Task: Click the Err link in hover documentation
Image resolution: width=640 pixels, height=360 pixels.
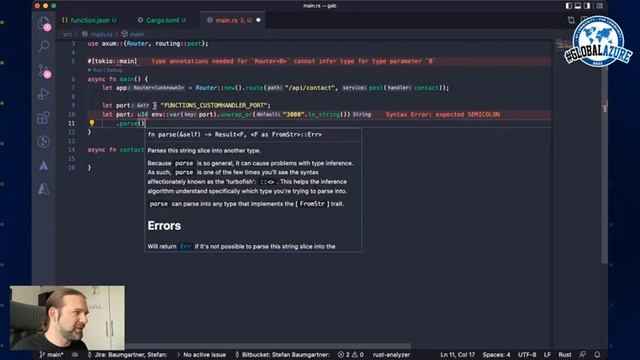Action: [x=185, y=247]
